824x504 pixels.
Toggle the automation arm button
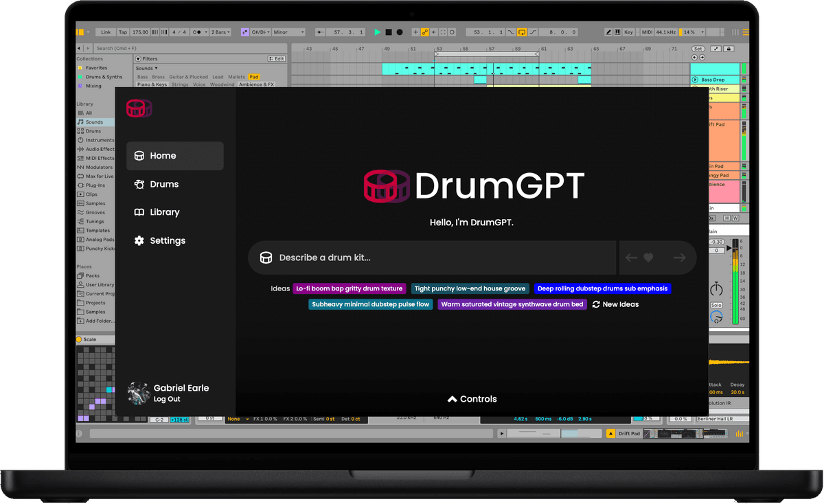pyautogui.click(x=425, y=32)
